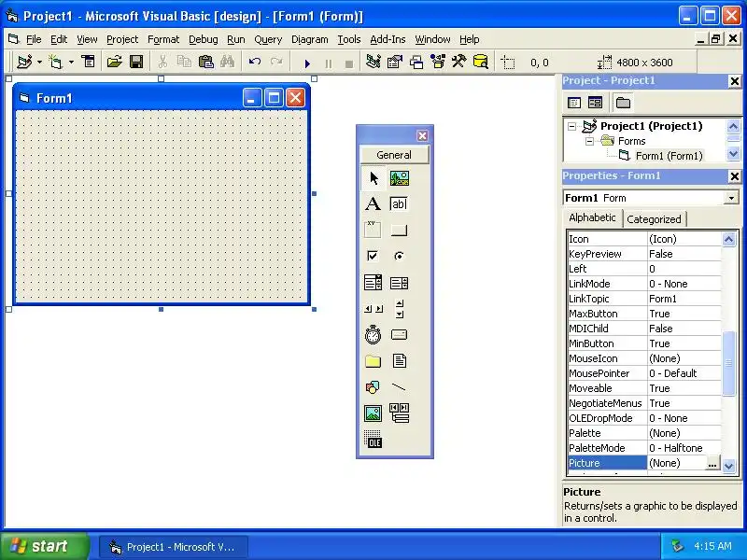Open Project Explorer from the toolbar
The image size is (747, 560).
coord(373,62)
